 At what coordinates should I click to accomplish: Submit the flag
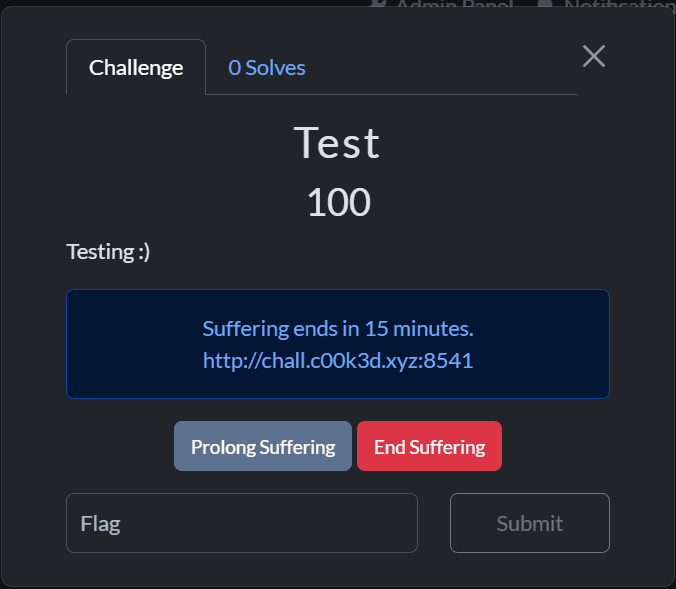529,523
